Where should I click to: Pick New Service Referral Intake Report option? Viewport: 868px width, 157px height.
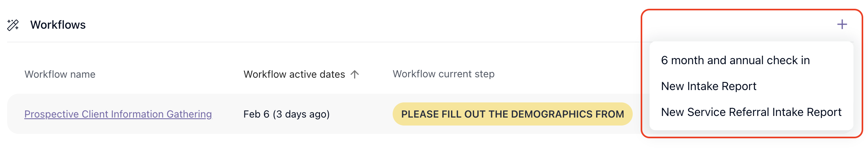[751, 112]
